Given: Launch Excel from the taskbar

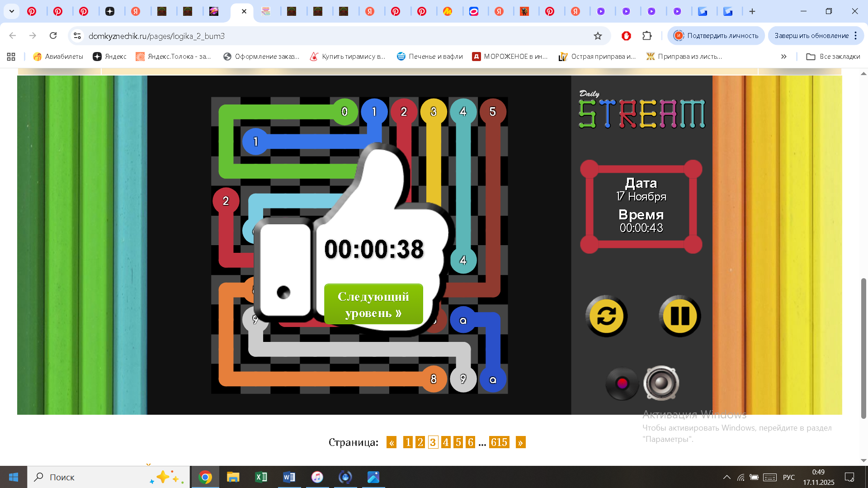Looking at the screenshot, I should pyautogui.click(x=261, y=477).
